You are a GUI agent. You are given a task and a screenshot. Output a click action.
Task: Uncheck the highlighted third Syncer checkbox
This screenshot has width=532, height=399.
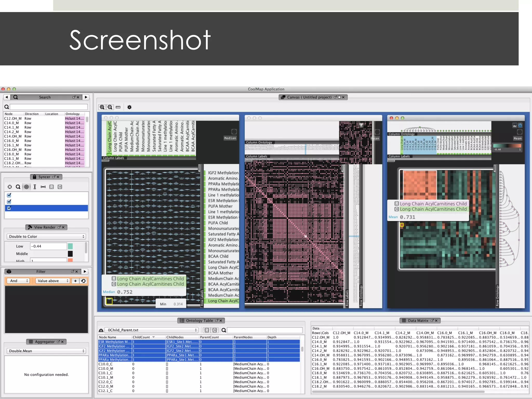(9, 208)
